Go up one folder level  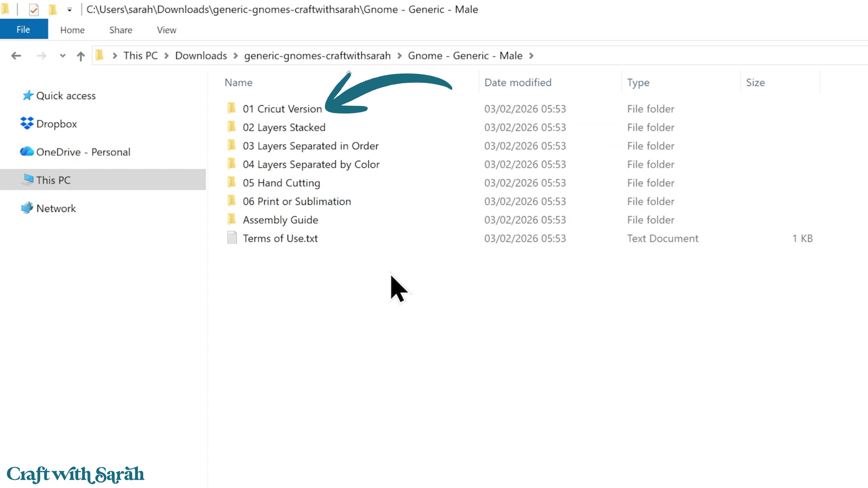point(80,56)
